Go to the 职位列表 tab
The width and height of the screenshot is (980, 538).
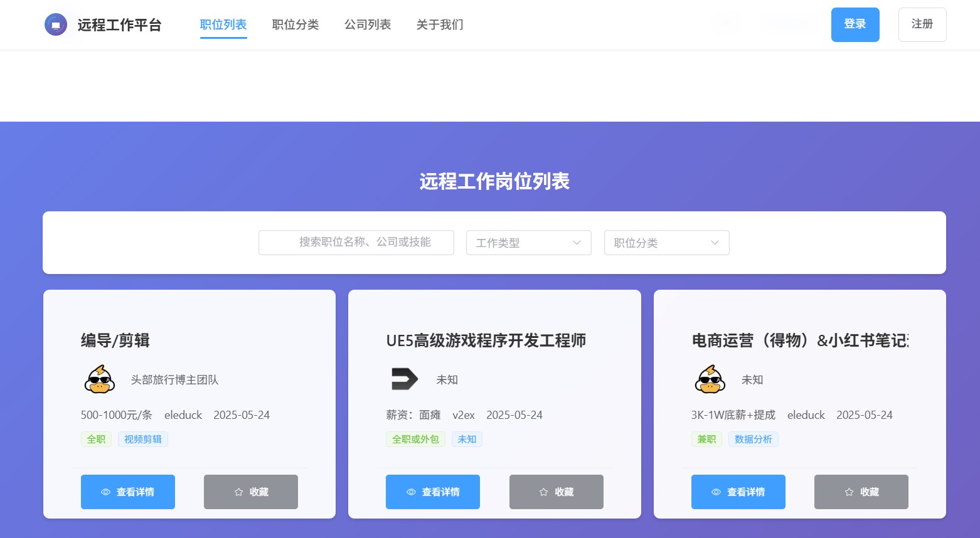[223, 24]
